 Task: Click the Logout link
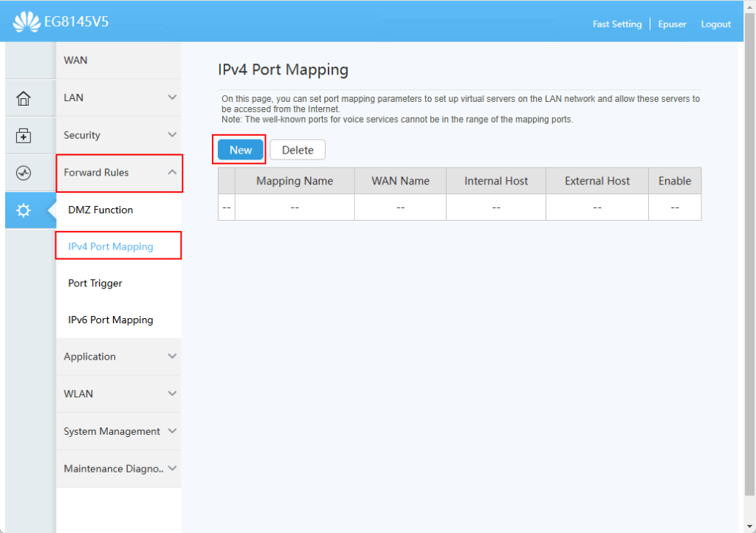pos(715,24)
